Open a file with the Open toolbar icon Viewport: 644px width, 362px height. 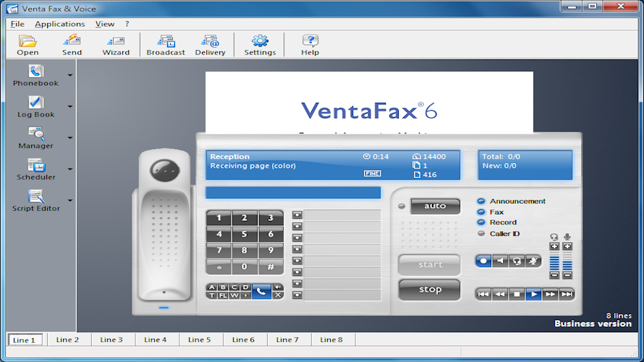[x=27, y=45]
